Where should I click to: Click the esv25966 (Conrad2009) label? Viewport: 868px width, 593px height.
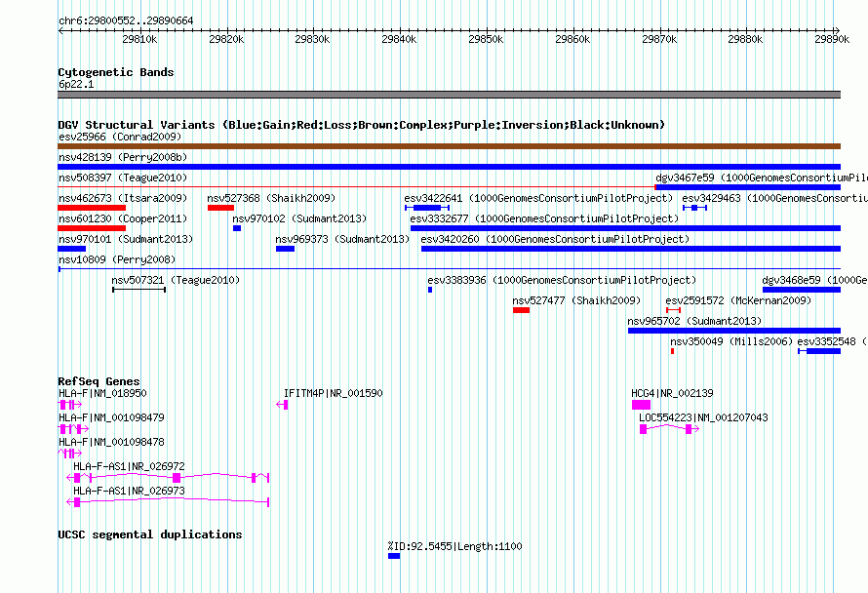tap(120, 137)
